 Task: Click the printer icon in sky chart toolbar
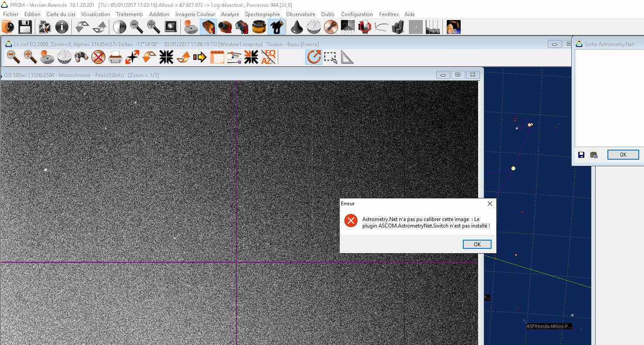[x=115, y=57]
